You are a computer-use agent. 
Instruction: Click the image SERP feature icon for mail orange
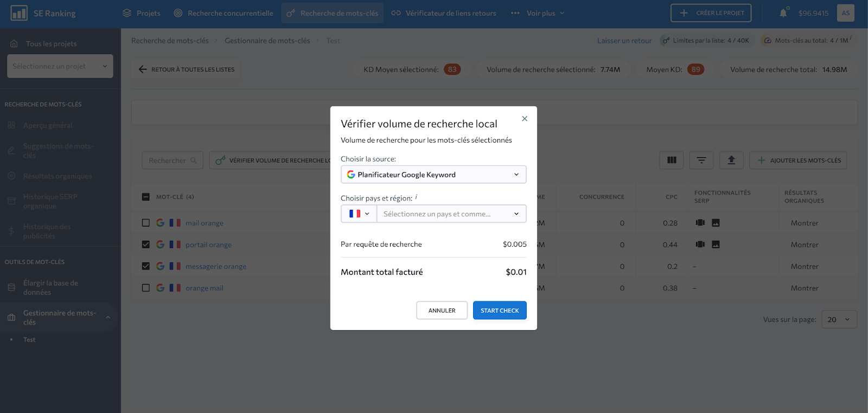pyautogui.click(x=716, y=223)
